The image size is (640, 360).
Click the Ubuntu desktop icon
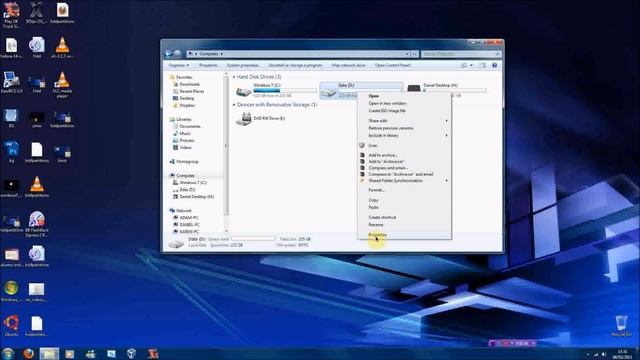point(11,326)
